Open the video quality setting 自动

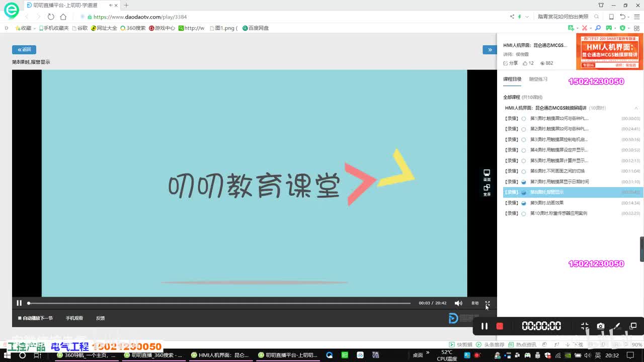pos(475,303)
